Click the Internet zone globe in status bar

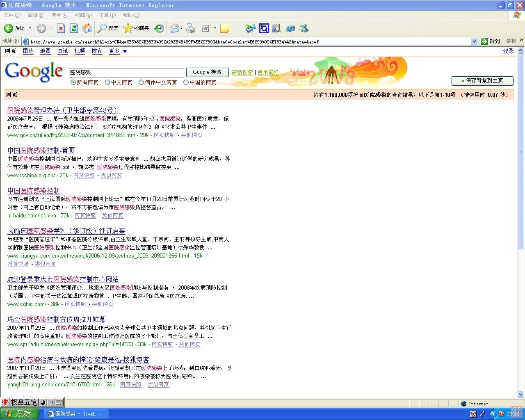pos(464,404)
